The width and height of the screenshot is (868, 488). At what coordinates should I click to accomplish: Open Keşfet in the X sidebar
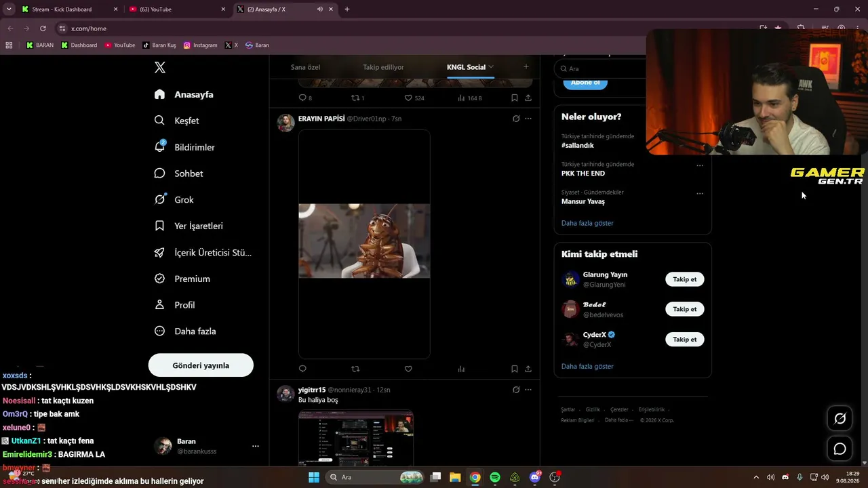tap(176, 121)
